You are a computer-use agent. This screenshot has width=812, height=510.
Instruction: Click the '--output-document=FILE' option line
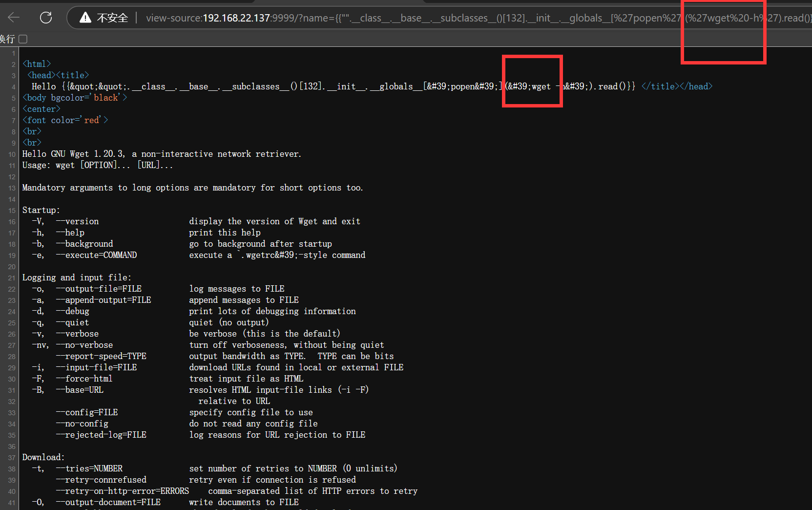[x=166, y=502]
